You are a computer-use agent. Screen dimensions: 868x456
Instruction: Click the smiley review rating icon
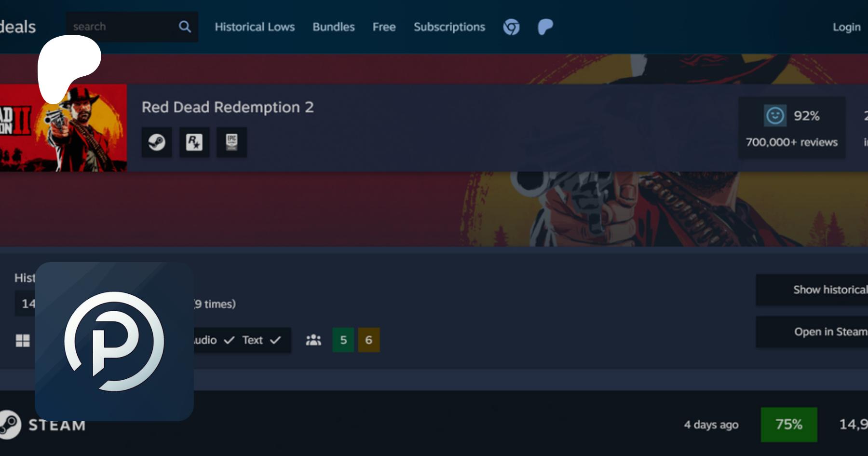click(775, 116)
